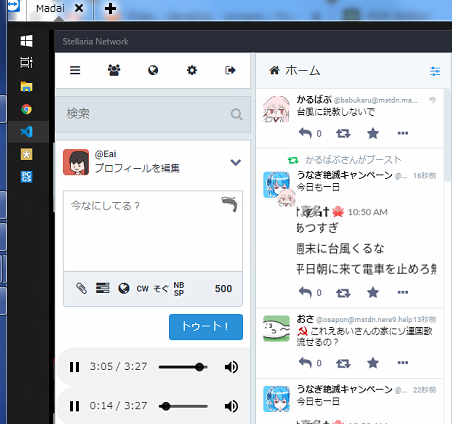The width and height of the screenshot is (452, 424).
Task: Open the hamburger menu in navigation bar
Action: (75, 70)
